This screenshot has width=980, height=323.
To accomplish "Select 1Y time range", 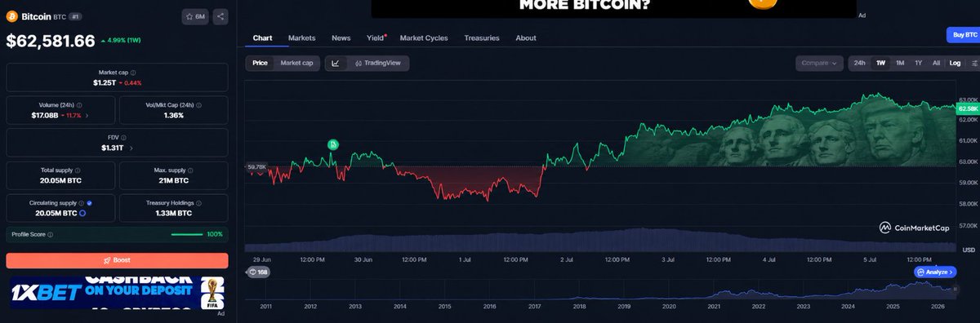I will (919, 63).
